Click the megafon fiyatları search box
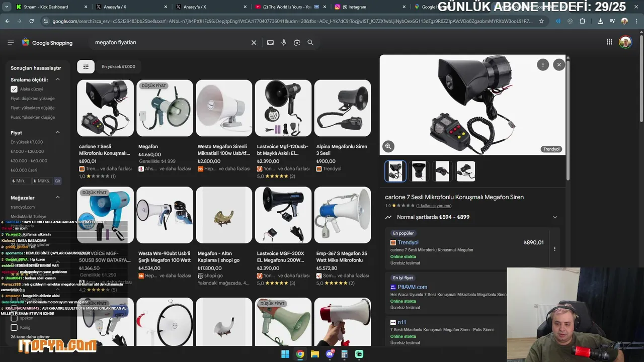 coord(171,43)
